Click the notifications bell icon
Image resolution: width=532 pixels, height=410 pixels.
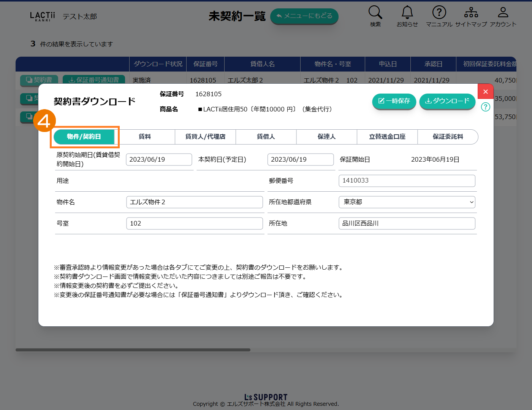pos(407,13)
